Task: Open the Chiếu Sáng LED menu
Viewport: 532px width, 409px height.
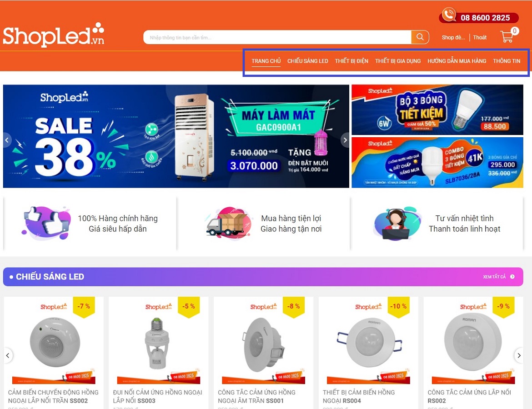Action: click(x=308, y=61)
